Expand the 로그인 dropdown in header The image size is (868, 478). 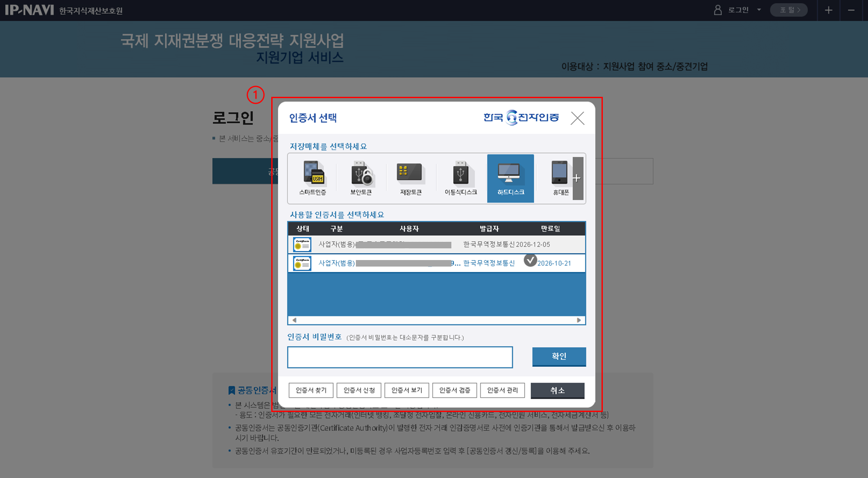tap(759, 10)
